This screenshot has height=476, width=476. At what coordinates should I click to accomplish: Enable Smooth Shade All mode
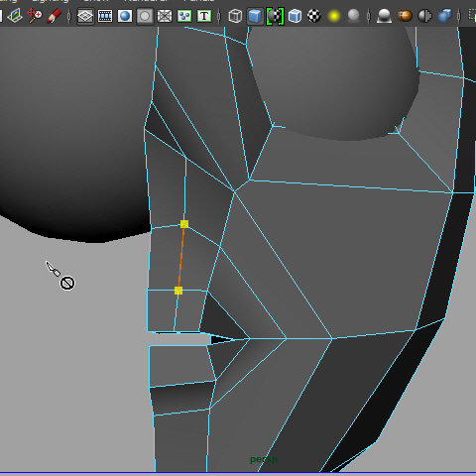click(x=255, y=16)
